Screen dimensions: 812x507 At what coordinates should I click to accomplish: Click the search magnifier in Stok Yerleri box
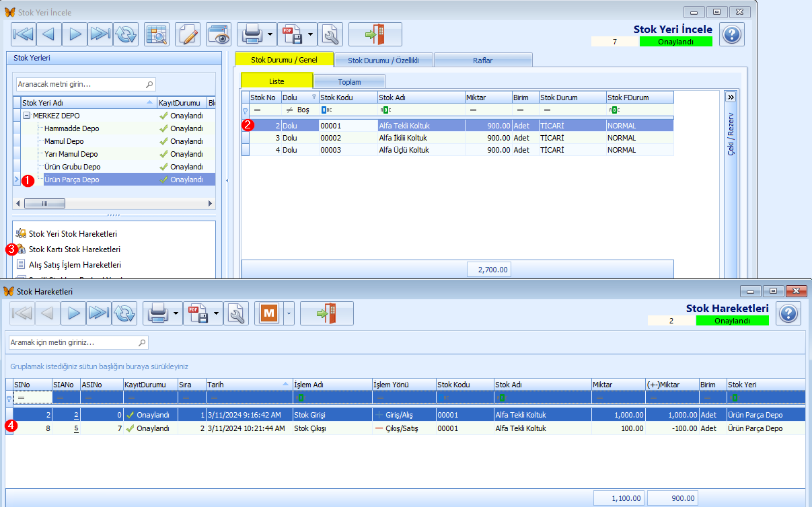[x=149, y=85]
